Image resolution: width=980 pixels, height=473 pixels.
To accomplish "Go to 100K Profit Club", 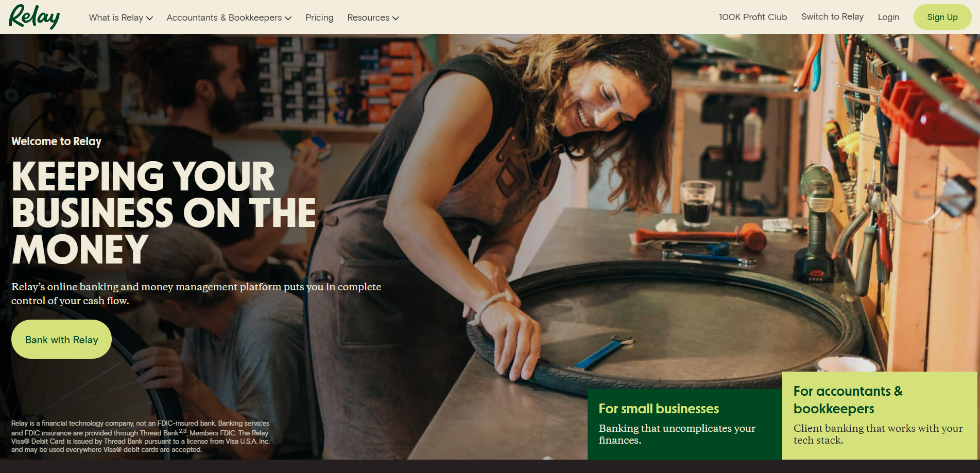I will coord(753,17).
